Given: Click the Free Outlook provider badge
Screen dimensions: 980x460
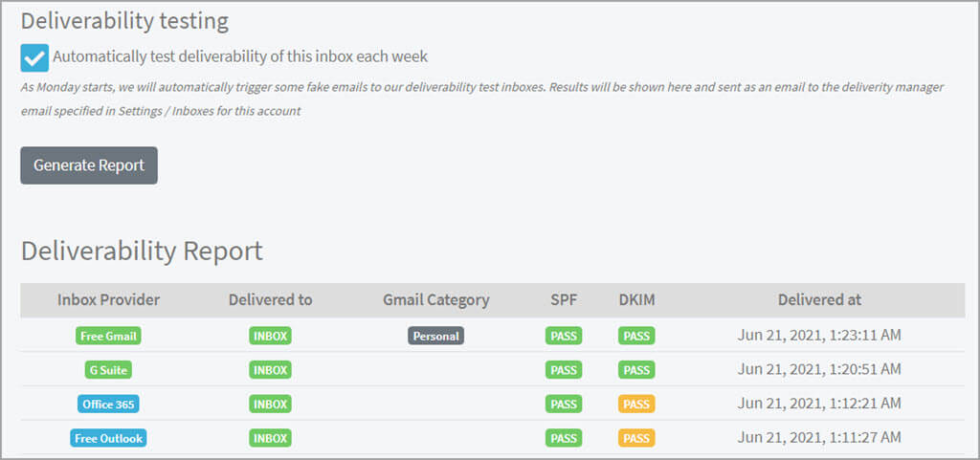Looking at the screenshot, I should point(108,439).
